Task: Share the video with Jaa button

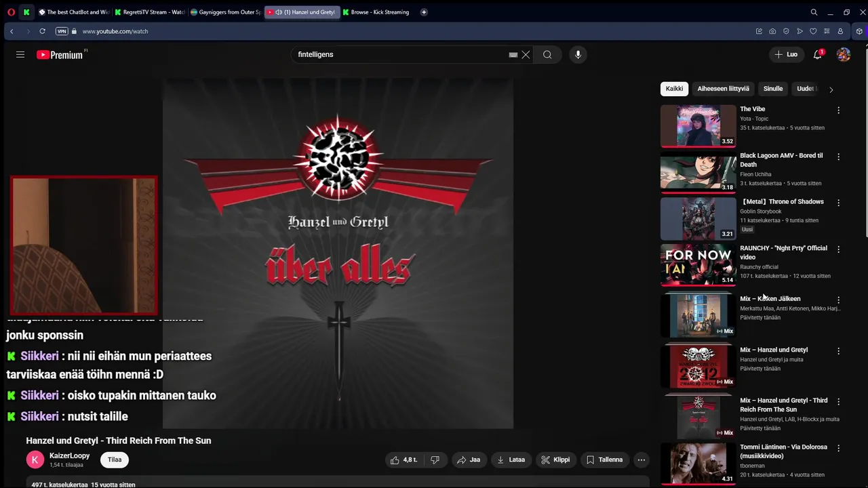Action: (x=469, y=460)
